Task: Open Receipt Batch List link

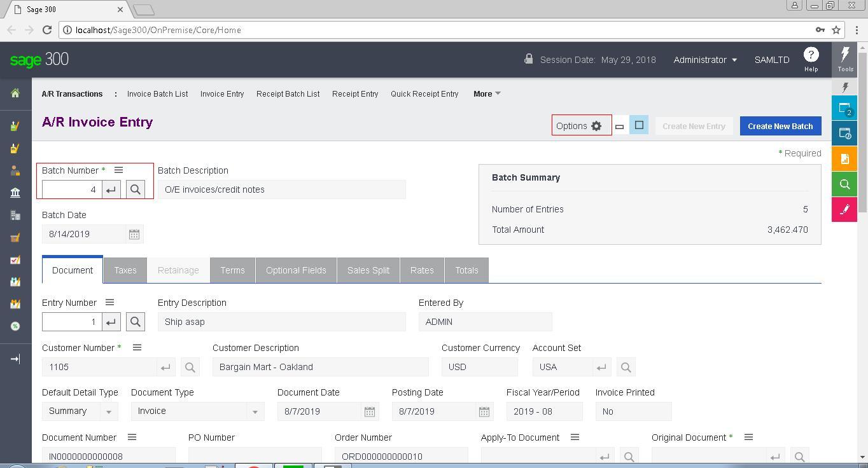Action: pos(288,93)
